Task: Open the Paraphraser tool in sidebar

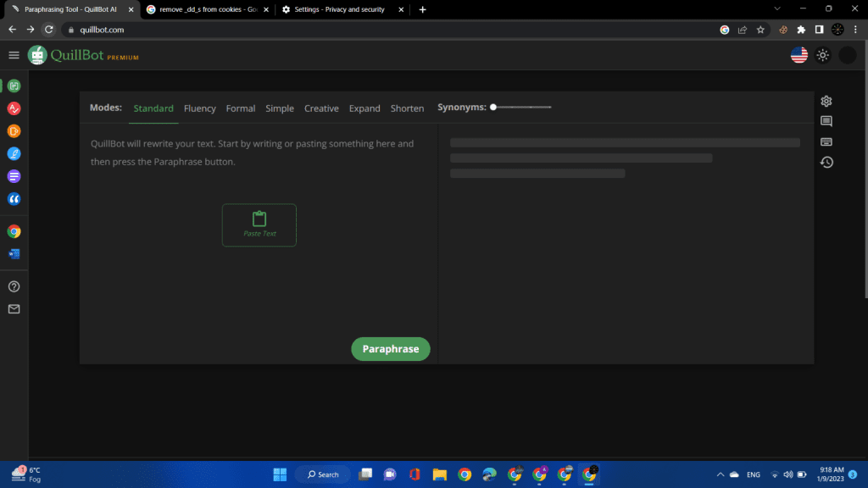Action: click(x=14, y=86)
